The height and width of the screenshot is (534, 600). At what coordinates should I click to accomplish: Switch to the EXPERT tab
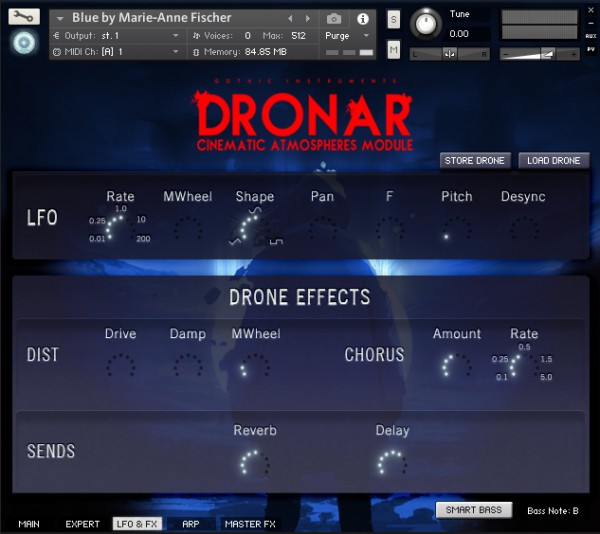(82, 524)
